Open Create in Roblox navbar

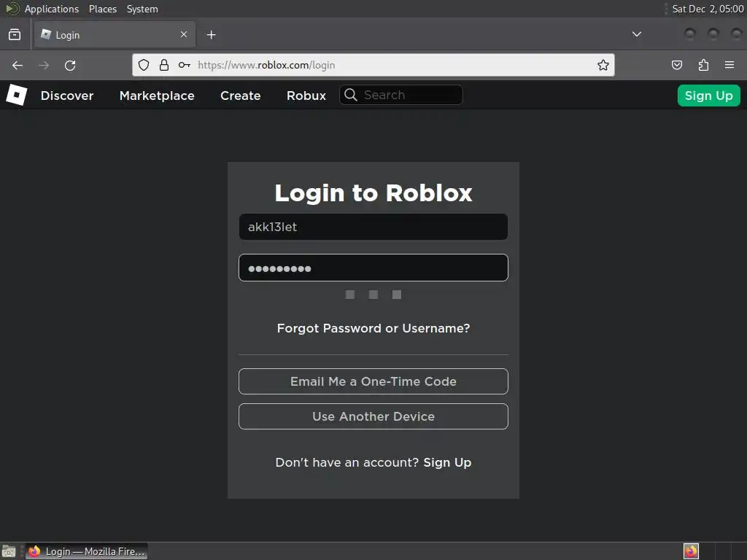coord(241,96)
